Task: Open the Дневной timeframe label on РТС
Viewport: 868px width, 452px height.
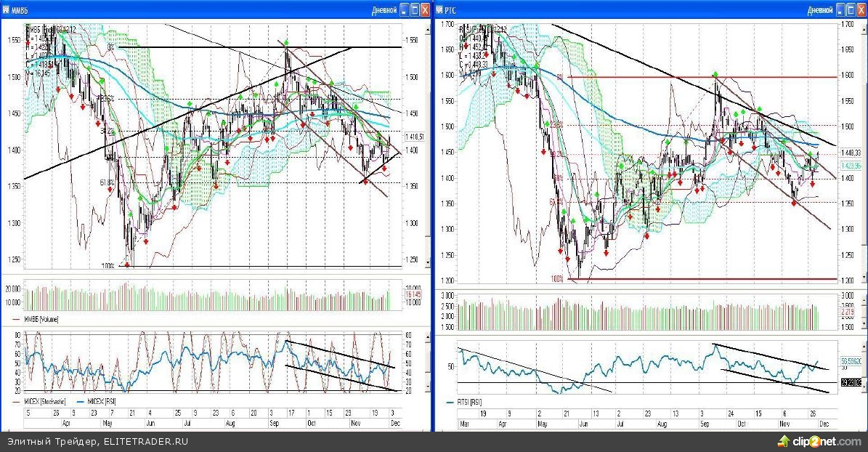Action: [x=819, y=9]
